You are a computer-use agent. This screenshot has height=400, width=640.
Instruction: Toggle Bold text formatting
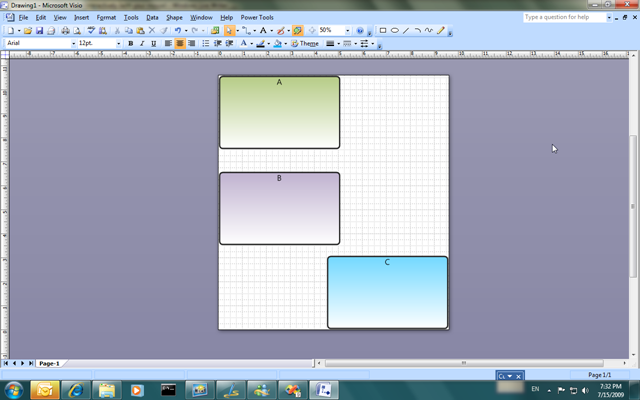tap(130, 44)
